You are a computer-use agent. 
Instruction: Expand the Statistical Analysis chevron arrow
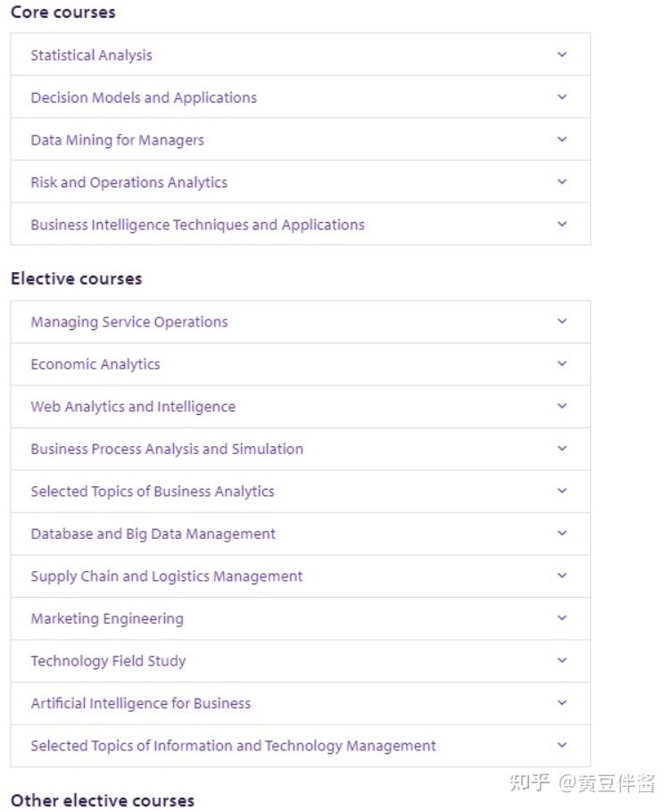pyautogui.click(x=561, y=54)
